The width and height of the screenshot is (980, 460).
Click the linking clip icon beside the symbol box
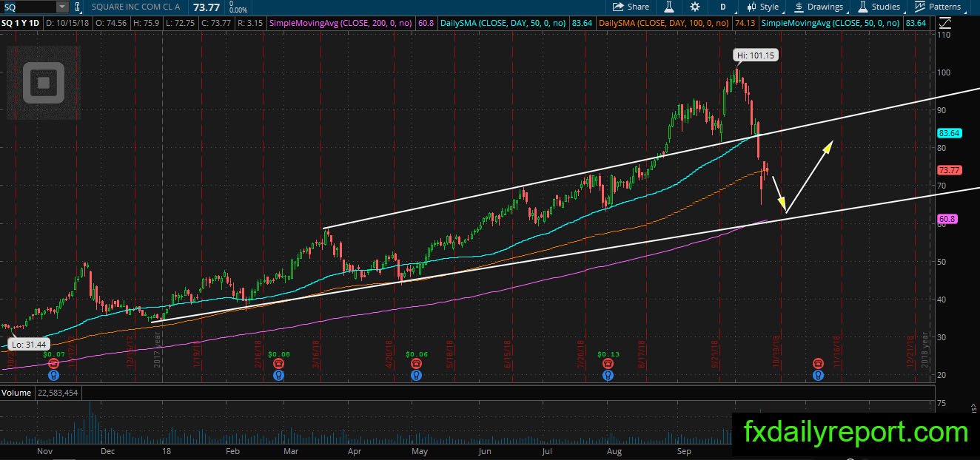[77, 7]
